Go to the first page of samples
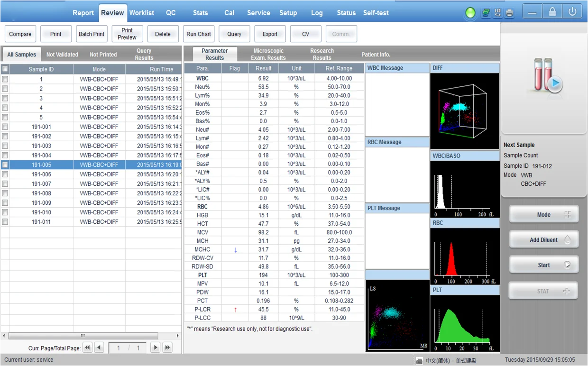 click(x=87, y=348)
